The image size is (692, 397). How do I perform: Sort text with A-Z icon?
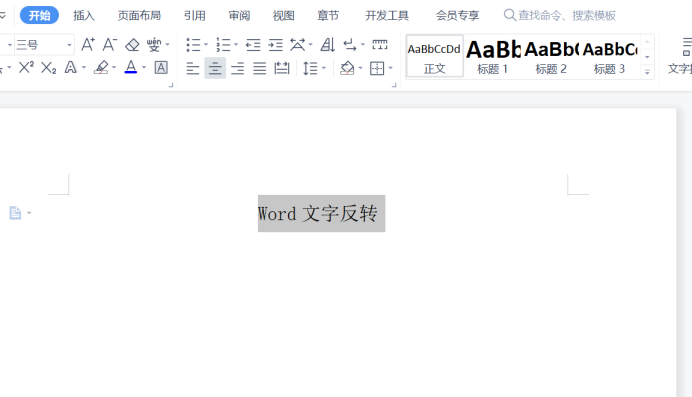click(327, 45)
